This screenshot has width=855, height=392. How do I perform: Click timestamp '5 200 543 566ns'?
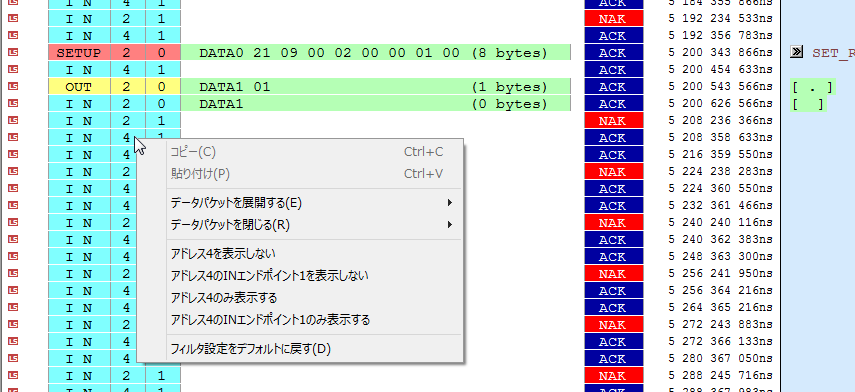click(720, 87)
